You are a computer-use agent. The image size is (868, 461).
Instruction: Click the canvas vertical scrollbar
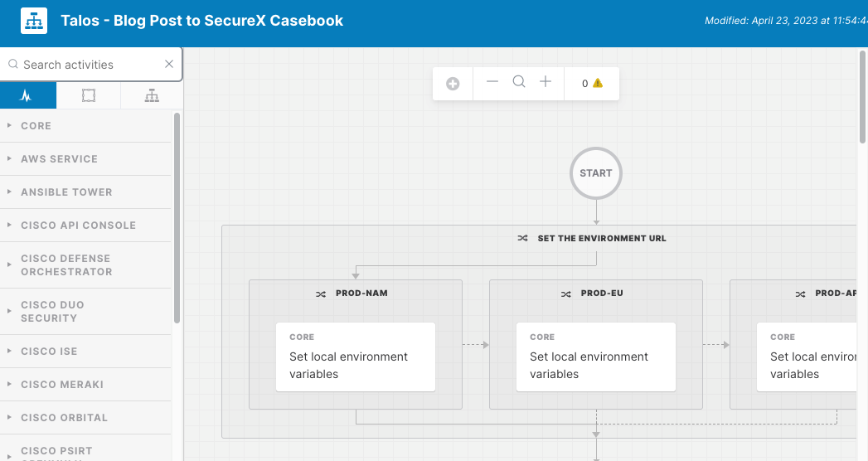click(x=862, y=97)
